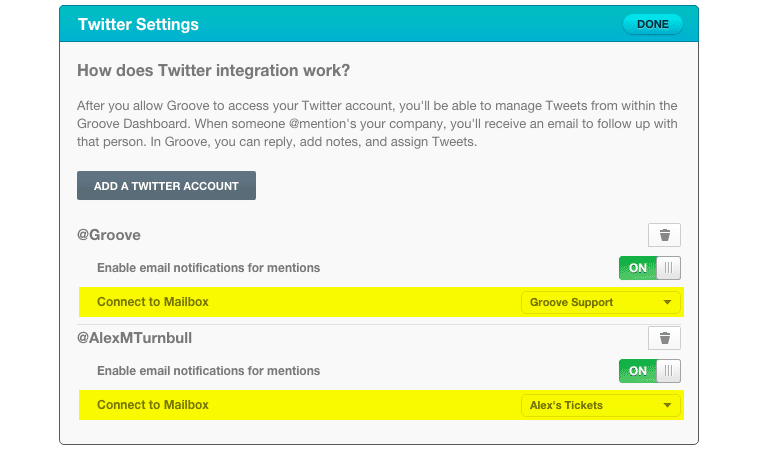Open the Alex's Tickets mailbox dropdown
Screen dimensions: 758x450
tap(600, 405)
